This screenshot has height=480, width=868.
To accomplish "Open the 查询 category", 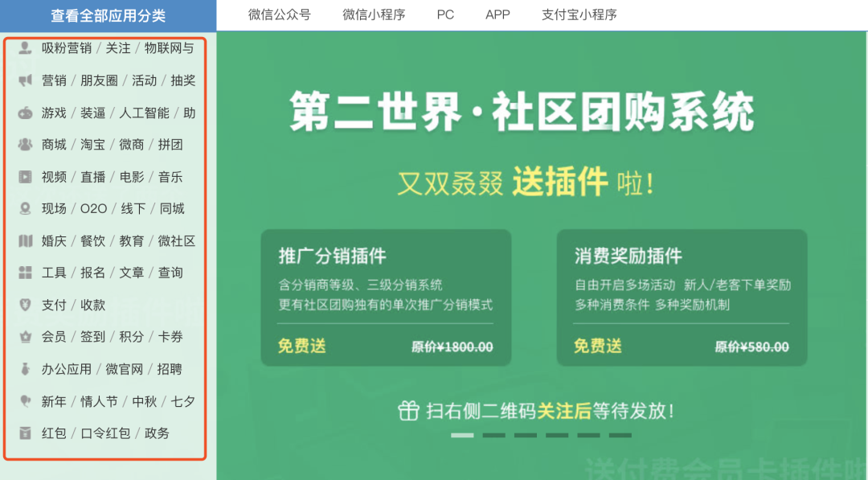I will 170,273.
